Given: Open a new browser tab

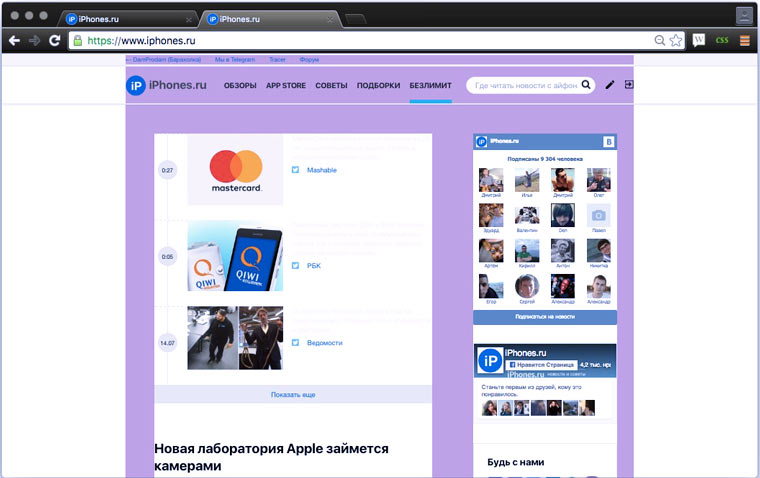Looking at the screenshot, I should [x=355, y=19].
